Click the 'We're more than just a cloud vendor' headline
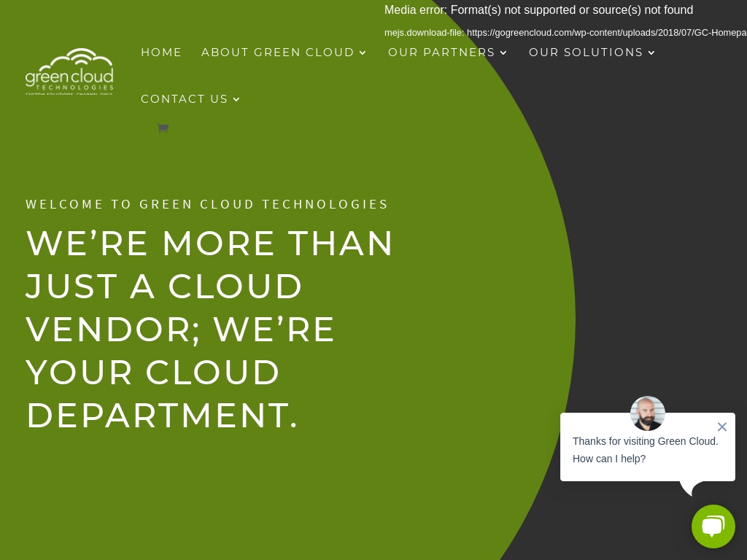This screenshot has height=560, width=747. [x=209, y=329]
